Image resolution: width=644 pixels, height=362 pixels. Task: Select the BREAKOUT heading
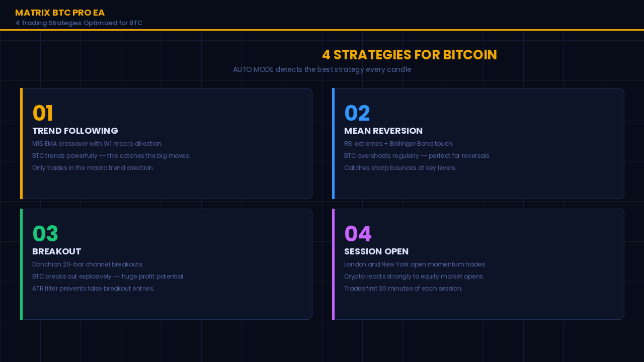pyautogui.click(x=56, y=251)
